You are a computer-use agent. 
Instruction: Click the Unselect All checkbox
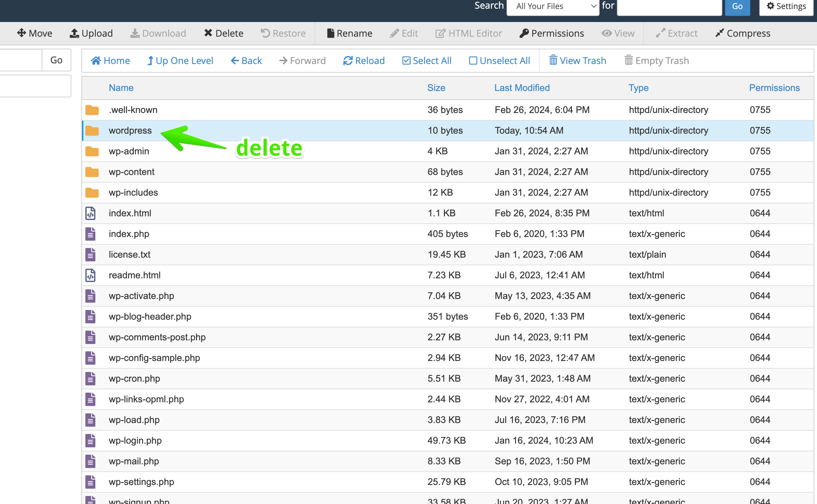(473, 60)
